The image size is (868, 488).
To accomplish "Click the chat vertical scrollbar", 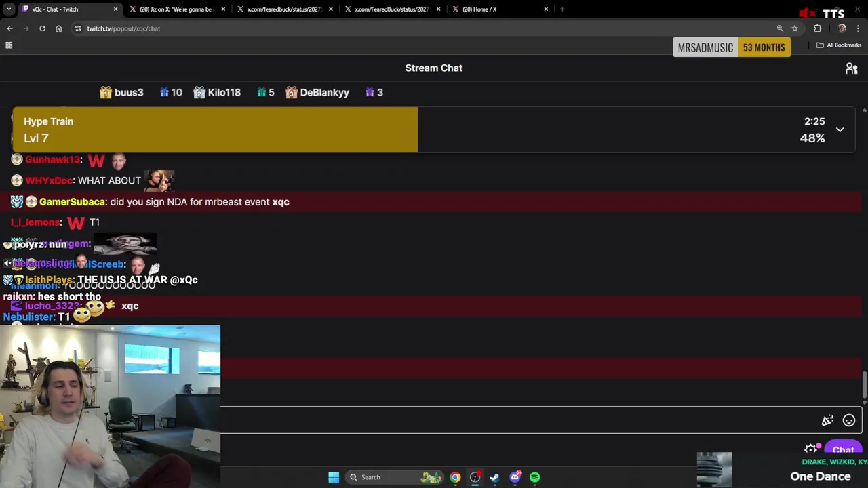I will pyautogui.click(x=864, y=385).
